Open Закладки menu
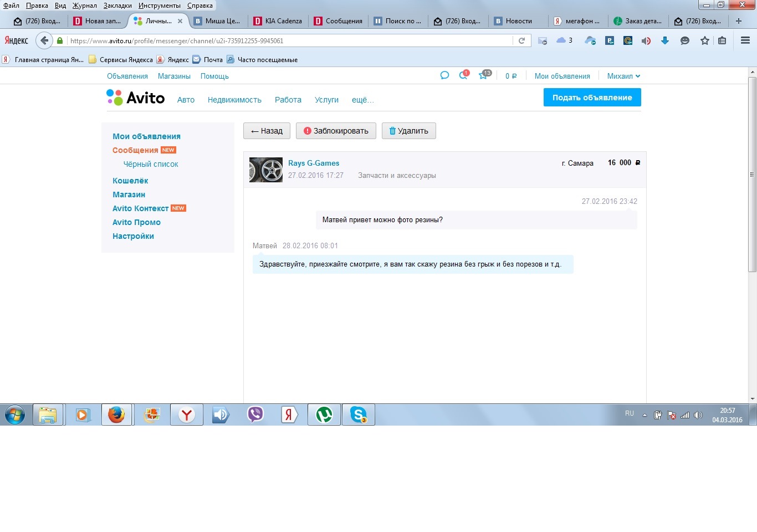757x532 pixels. [117, 6]
